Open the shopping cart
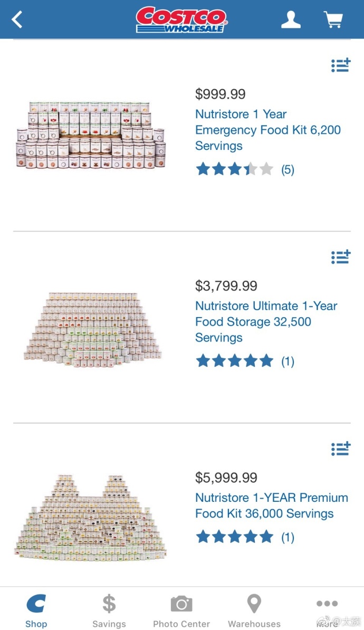 [333, 20]
